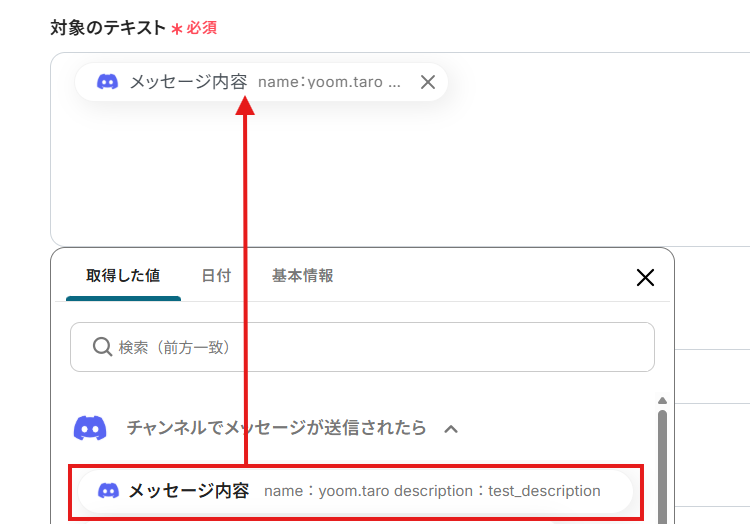The width and height of the screenshot is (750, 524).
Task: Close the value picker panel
Action: point(645,277)
